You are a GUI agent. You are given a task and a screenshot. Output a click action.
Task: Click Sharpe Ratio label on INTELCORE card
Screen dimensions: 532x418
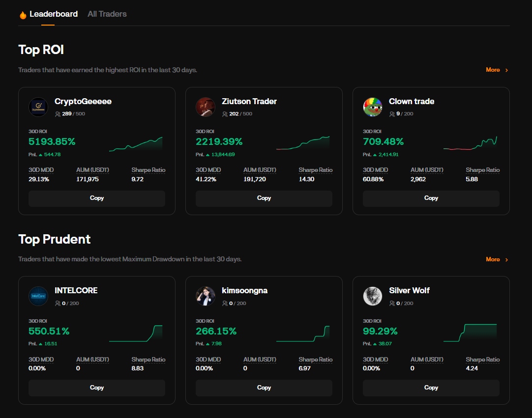[148, 360]
